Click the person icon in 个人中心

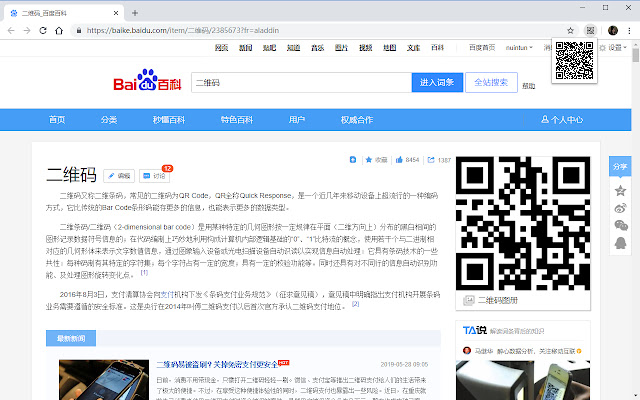pos(544,120)
